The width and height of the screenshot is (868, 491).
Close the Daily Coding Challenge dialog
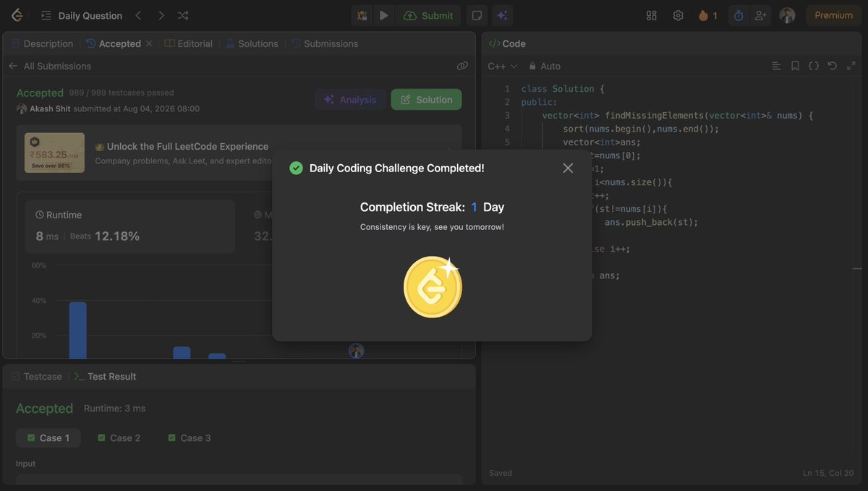click(x=568, y=168)
